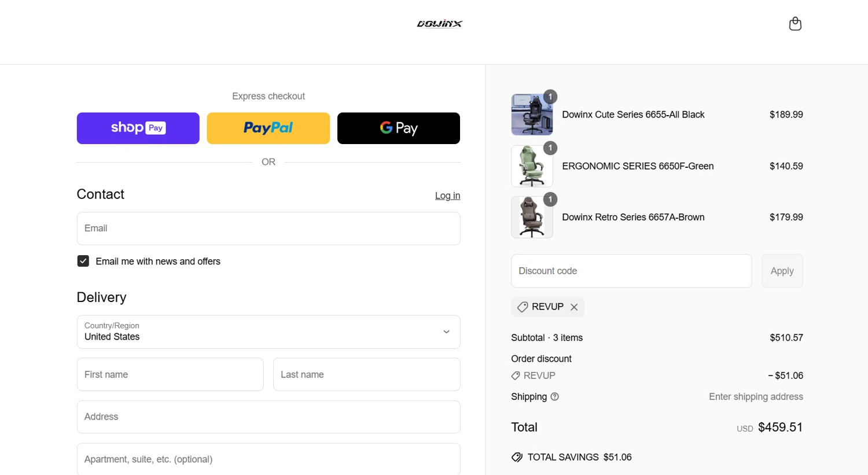Screen dimensions: 868x475
Task: Focus the Address field
Action: (269, 417)
